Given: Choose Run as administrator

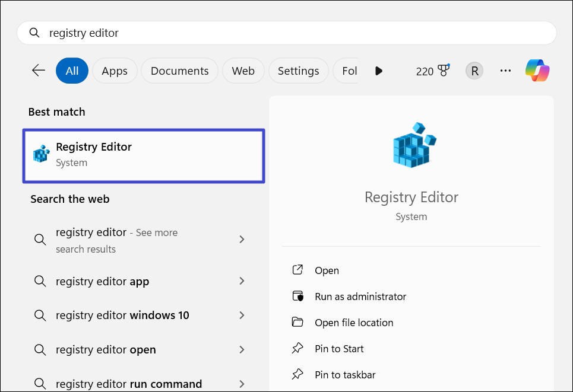Looking at the screenshot, I should click(360, 297).
